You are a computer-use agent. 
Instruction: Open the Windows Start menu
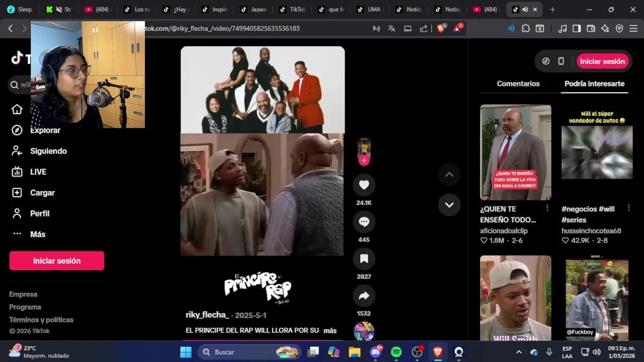[186, 352]
